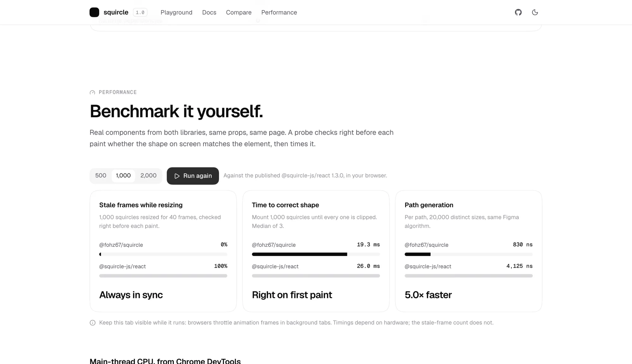Open the GitHub repository icon
The image size is (632, 364).
click(518, 12)
